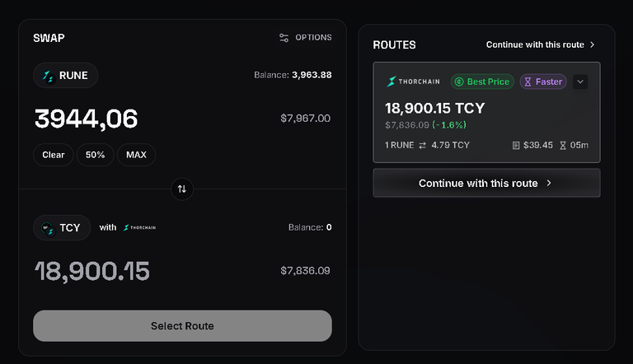Screen dimensions: 633x364
Task: Click the fee receipt icon beside $39.45
Action: pyautogui.click(x=515, y=145)
